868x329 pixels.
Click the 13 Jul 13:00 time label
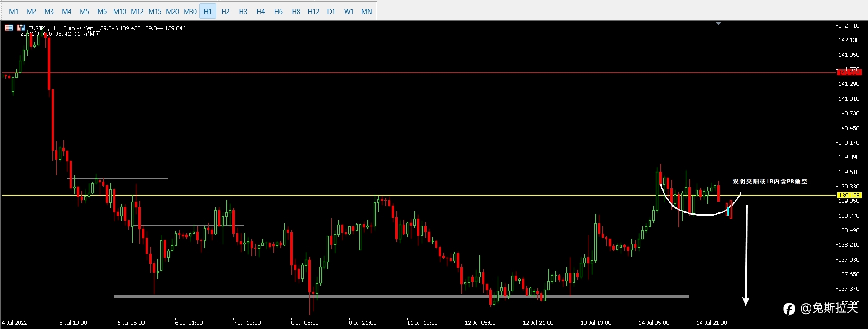(596, 323)
